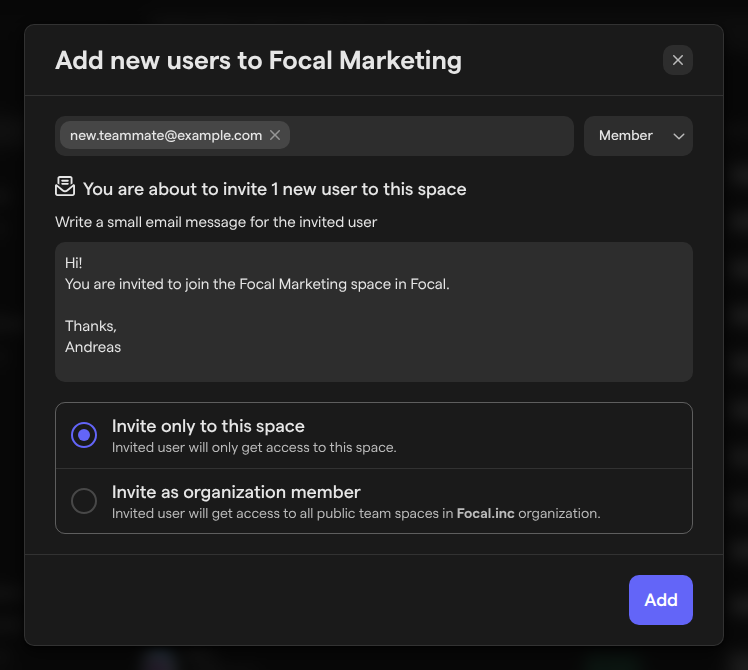The height and width of the screenshot is (670, 748).
Task: Open the Member role dropdown
Action: 638,136
